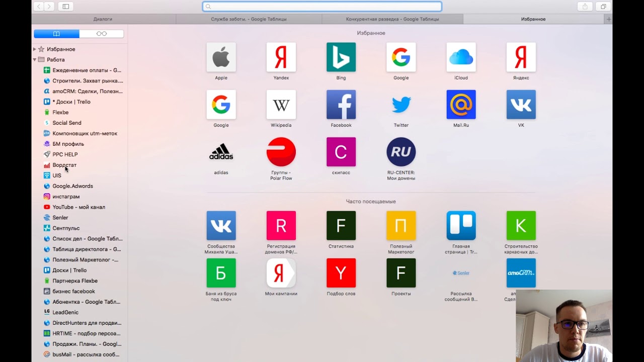644x362 pixels.
Task: Open the Bing favorite icon
Action: click(x=341, y=57)
